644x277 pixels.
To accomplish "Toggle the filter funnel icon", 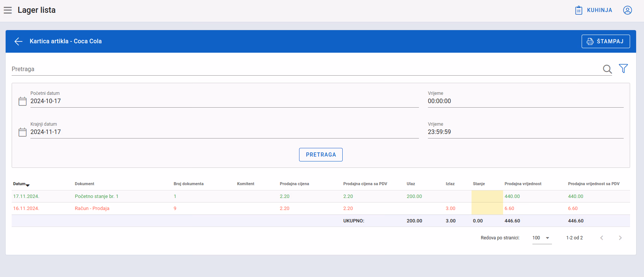I will tap(623, 68).
